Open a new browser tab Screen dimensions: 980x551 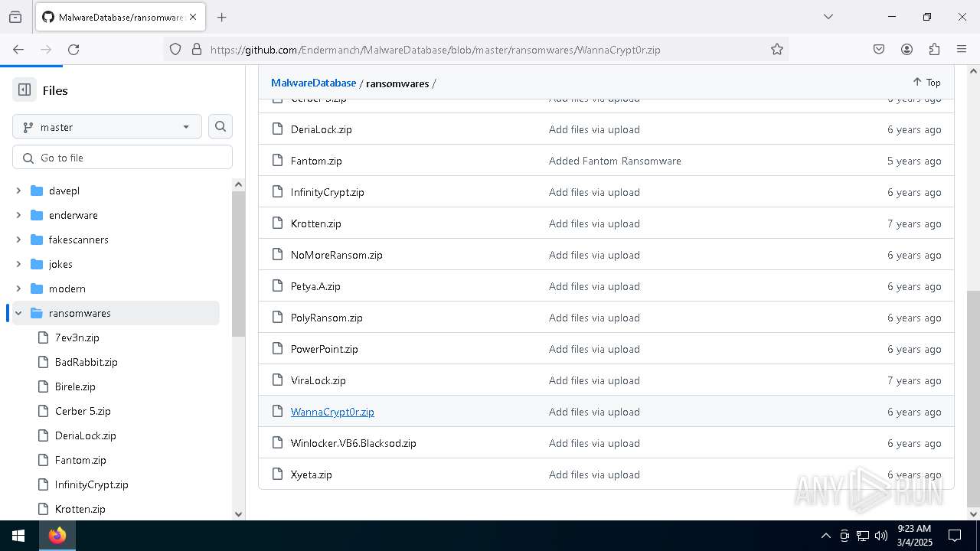221,17
